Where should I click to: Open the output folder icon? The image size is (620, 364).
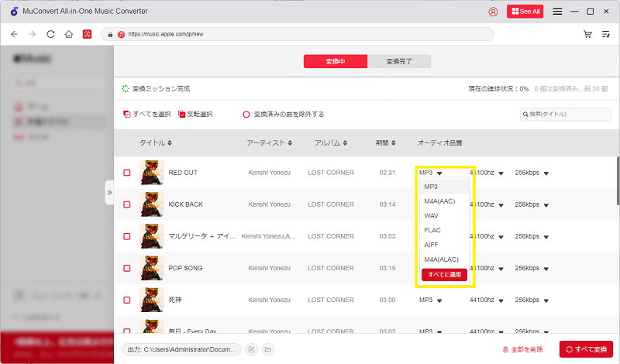[267, 349]
